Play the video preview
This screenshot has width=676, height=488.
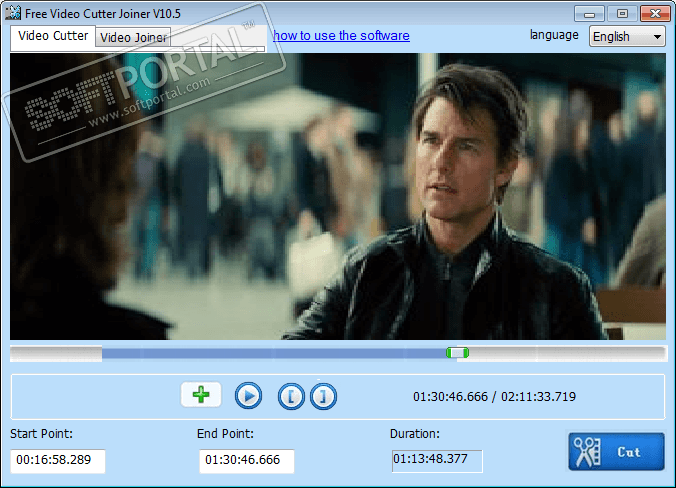point(248,395)
